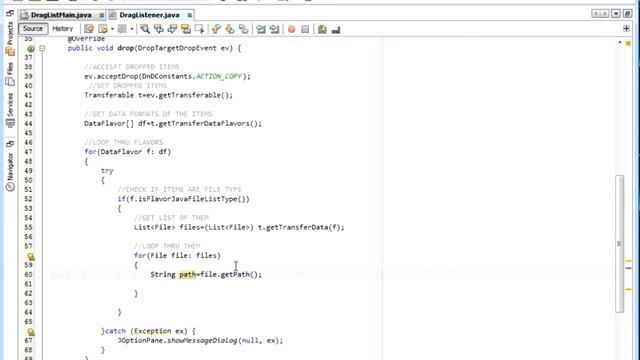Click 'catch (Exception ex)' on line 66
This screenshot has height=360, width=640.
tap(146, 331)
